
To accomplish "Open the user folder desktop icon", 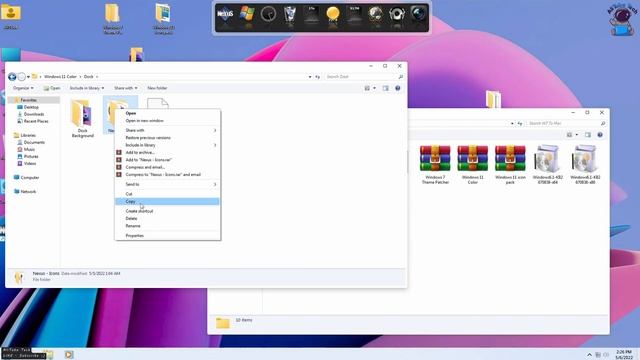I will tap(11, 16).
